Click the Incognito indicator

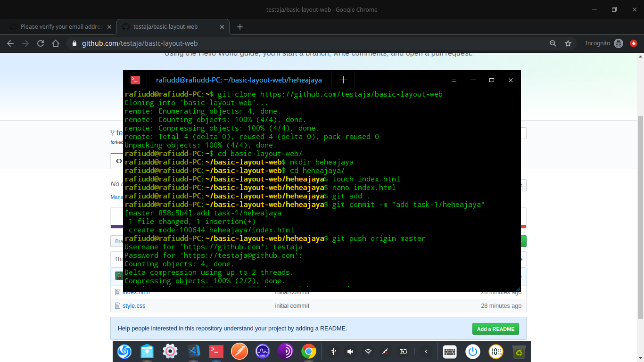605,43
